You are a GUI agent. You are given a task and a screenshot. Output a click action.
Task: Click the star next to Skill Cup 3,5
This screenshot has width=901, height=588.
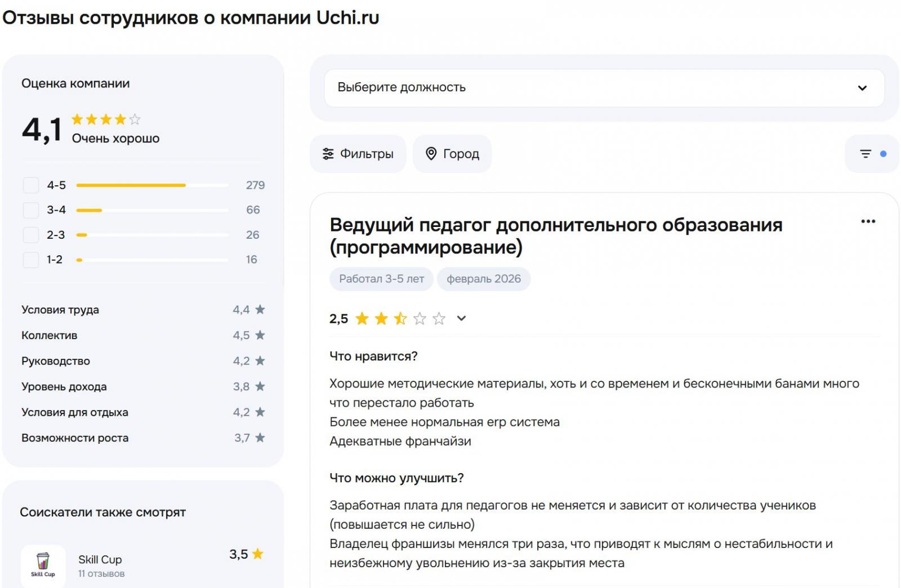click(x=258, y=554)
